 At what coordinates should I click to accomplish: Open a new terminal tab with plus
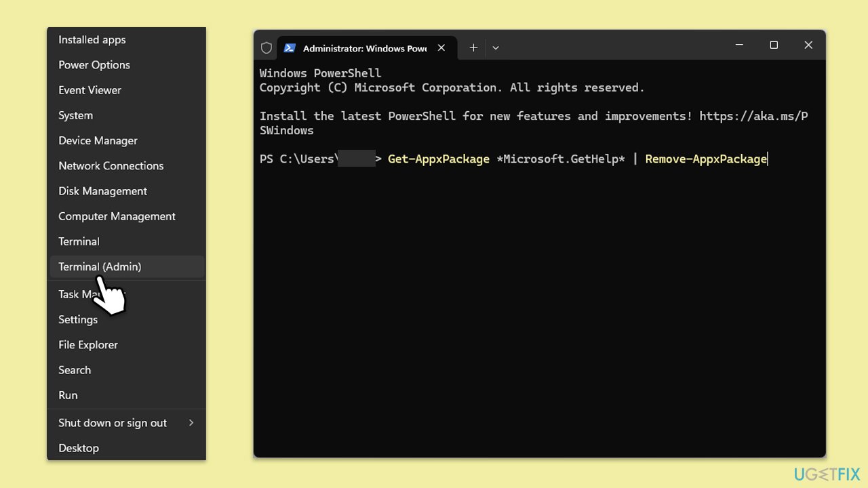pos(473,47)
